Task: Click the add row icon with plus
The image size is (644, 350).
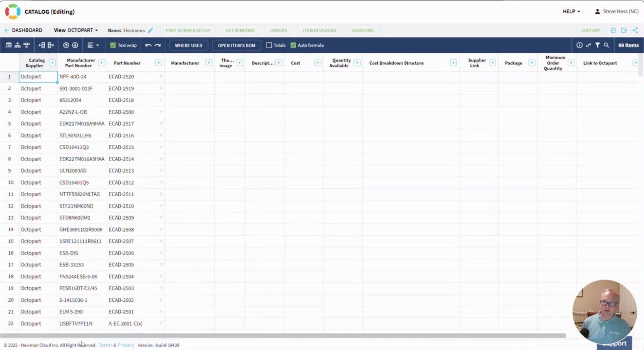Action: point(41,45)
